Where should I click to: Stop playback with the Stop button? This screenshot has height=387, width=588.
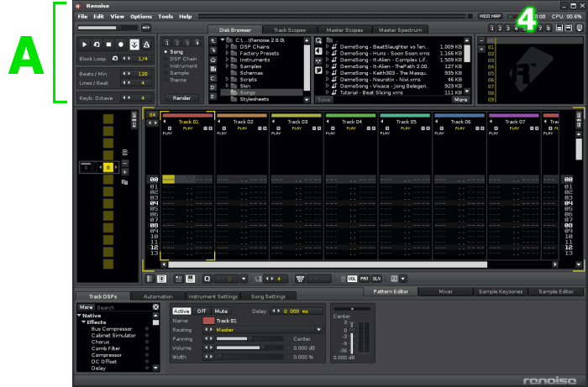pos(108,44)
